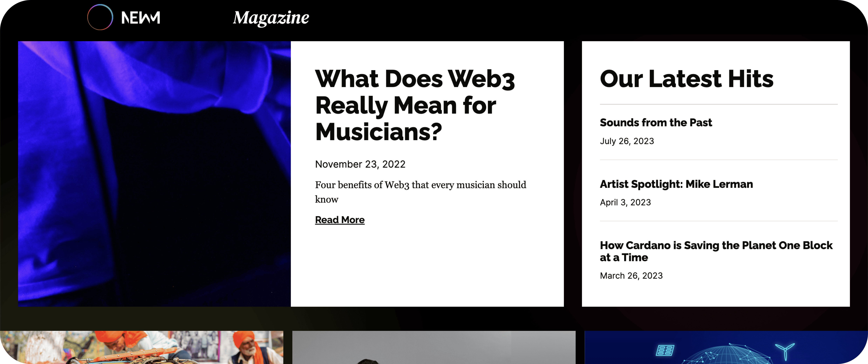The height and width of the screenshot is (364, 868).
Task: Click the Our Latest Hits heading
Action: click(686, 79)
